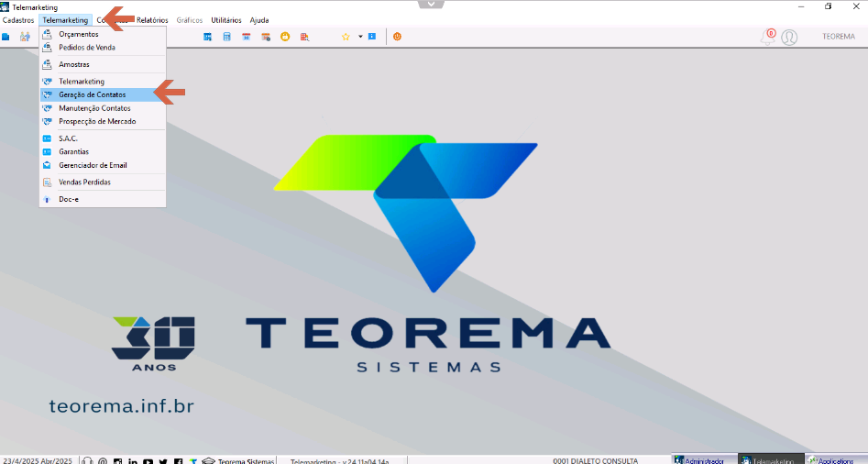Click the @ email icon in status bar
Screen dimensions: 868x464
(103, 460)
